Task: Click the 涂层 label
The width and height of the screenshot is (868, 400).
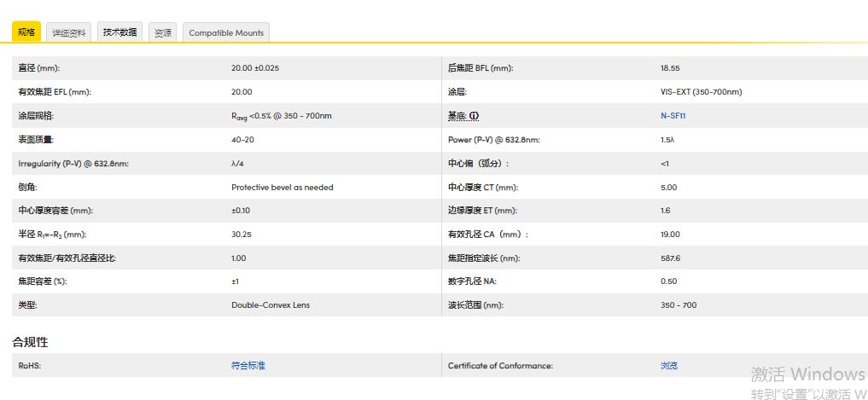Action: click(457, 92)
